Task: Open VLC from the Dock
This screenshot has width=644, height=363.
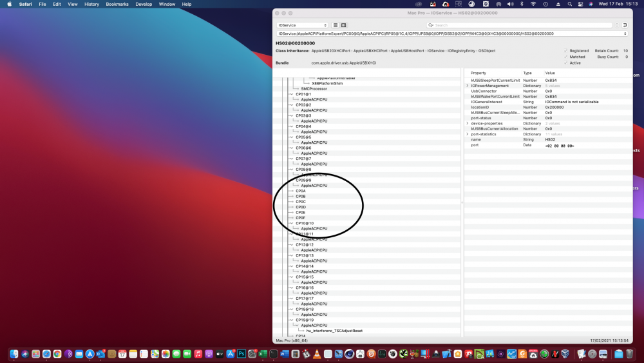Action: click(x=317, y=354)
